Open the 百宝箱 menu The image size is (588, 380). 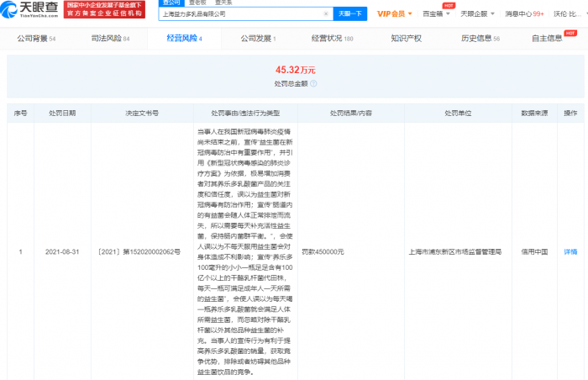(436, 13)
